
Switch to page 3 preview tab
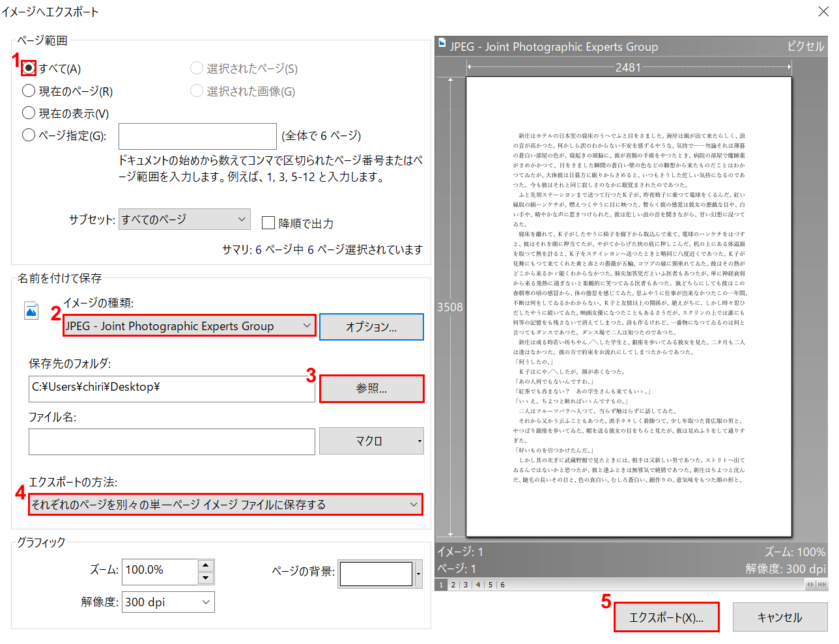465,585
